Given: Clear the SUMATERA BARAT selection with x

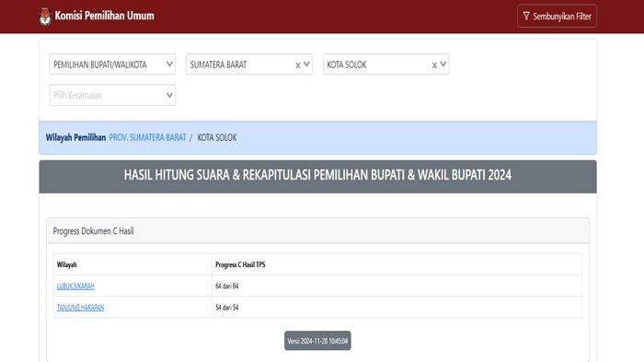Looking at the screenshot, I should 298,65.
